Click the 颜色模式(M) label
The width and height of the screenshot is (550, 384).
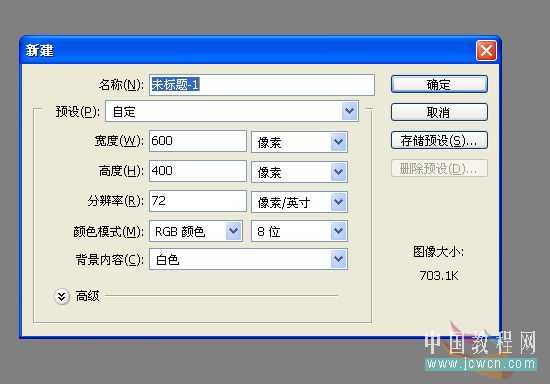(x=108, y=232)
